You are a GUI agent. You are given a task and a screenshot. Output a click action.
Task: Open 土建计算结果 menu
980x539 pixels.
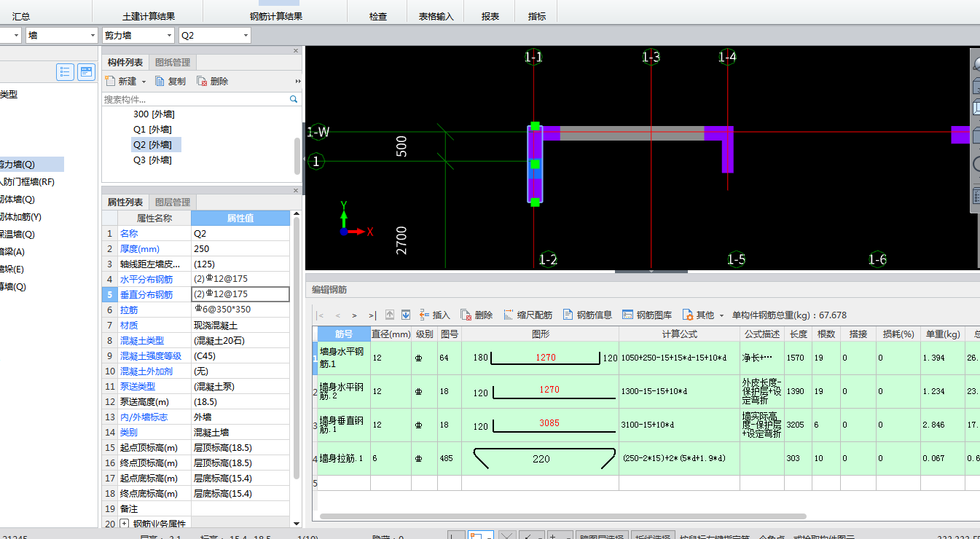(148, 16)
